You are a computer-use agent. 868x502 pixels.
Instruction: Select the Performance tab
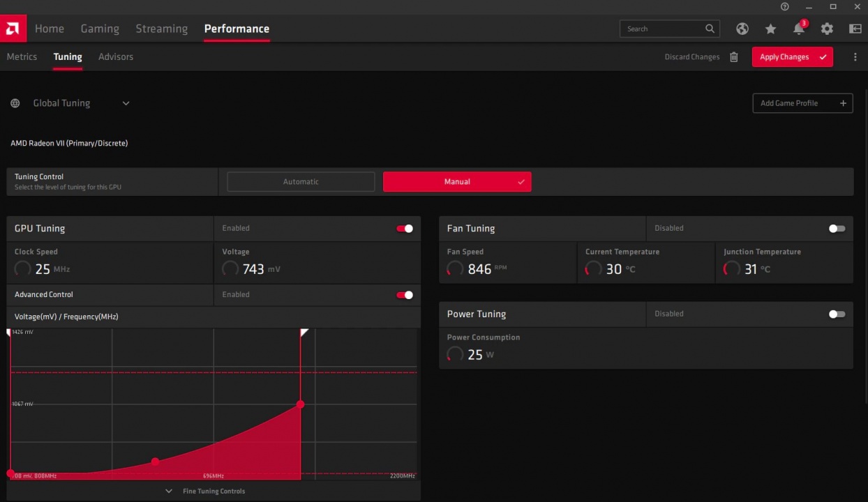237,29
